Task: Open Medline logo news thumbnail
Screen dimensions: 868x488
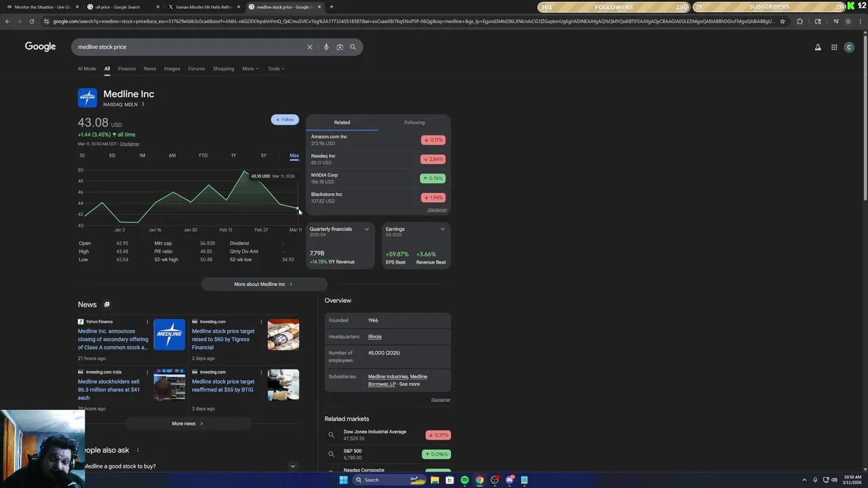Action: click(x=170, y=335)
